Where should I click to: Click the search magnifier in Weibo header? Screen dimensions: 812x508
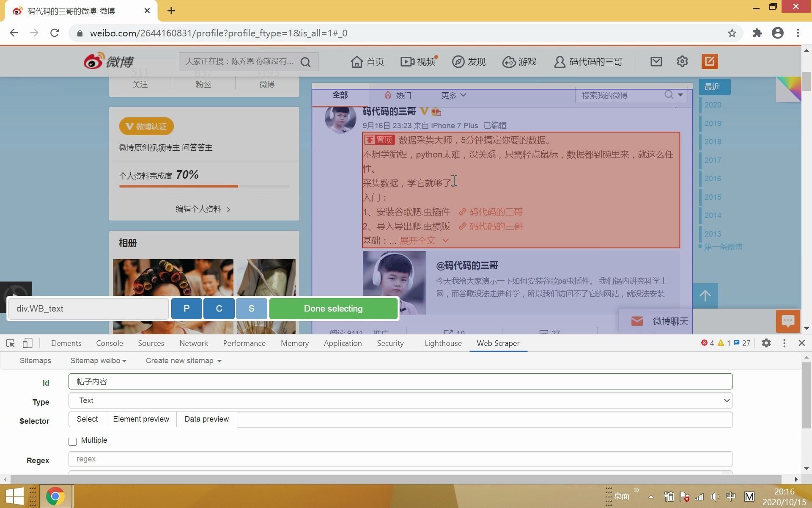(x=305, y=62)
